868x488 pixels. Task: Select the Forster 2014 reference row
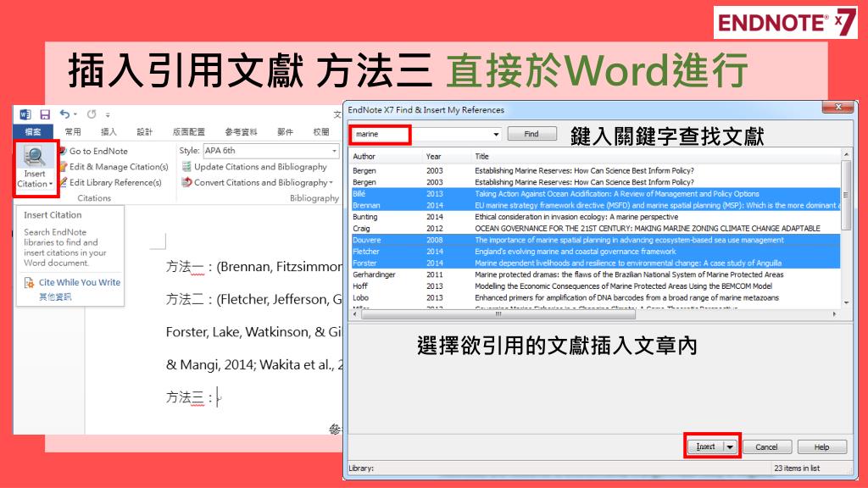tap(596, 263)
